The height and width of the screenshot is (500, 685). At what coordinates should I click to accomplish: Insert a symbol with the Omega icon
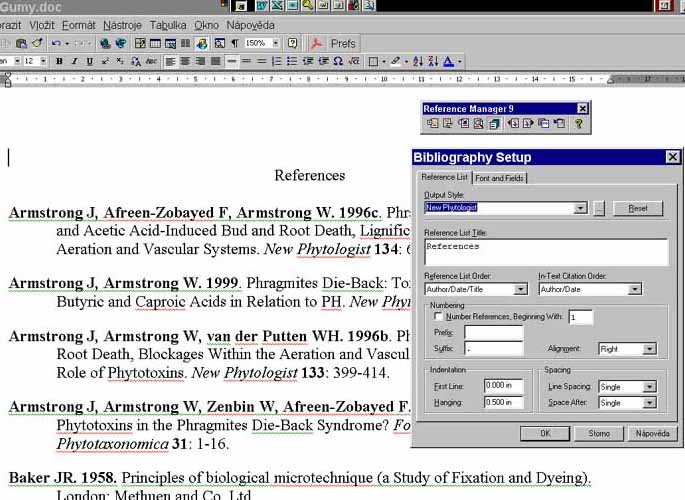[338, 61]
